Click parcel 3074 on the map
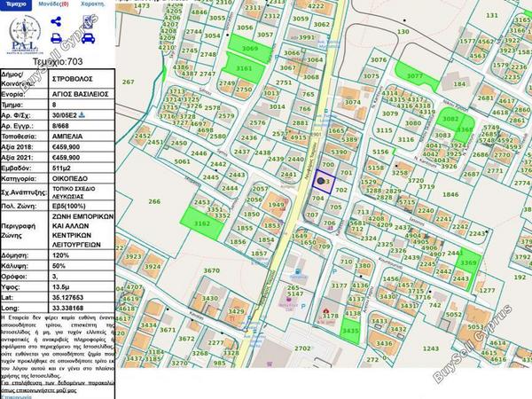Viewport: 532px width, 399px height. point(353,102)
